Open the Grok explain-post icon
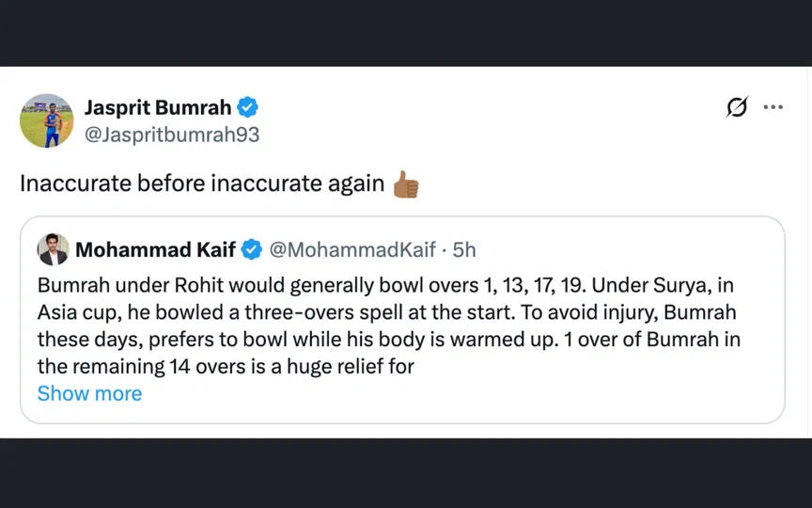The width and height of the screenshot is (812, 508). (737, 108)
